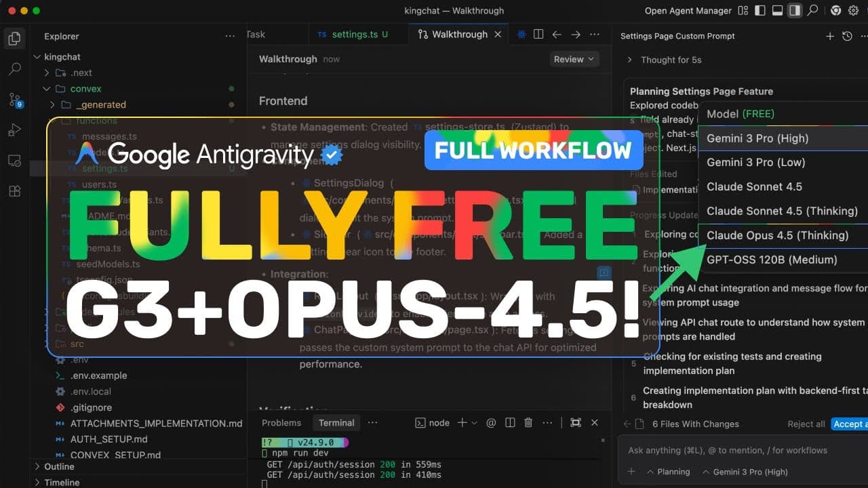The width and height of the screenshot is (868, 488).
Task: Open conversation history clock icon
Action: coord(847,36)
